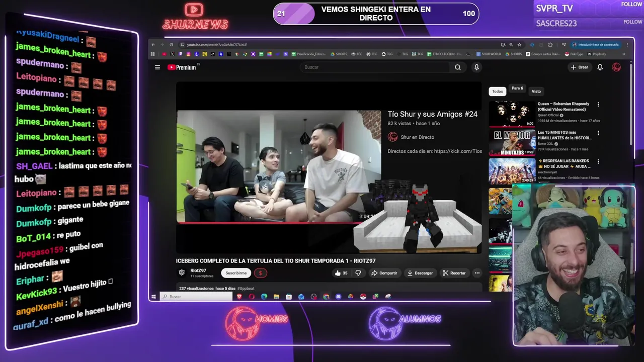Open options for Los 15 MINUTOS video
Viewport: 644px width, 362px height.
click(x=598, y=133)
